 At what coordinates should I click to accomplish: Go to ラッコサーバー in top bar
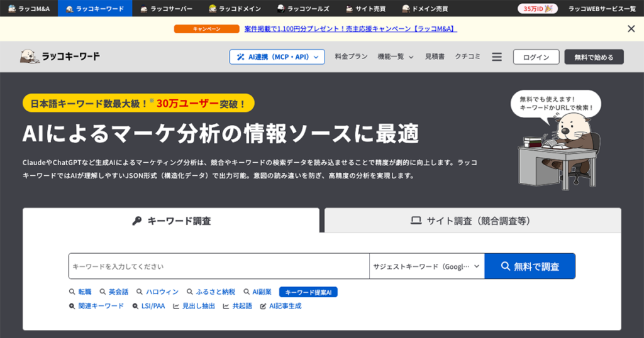(x=166, y=8)
